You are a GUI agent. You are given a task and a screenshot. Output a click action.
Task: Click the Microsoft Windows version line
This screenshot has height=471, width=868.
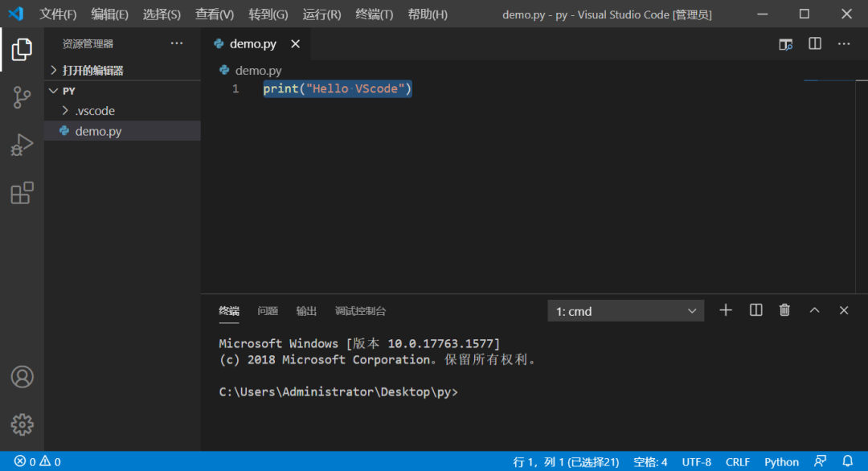coord(359,344)
